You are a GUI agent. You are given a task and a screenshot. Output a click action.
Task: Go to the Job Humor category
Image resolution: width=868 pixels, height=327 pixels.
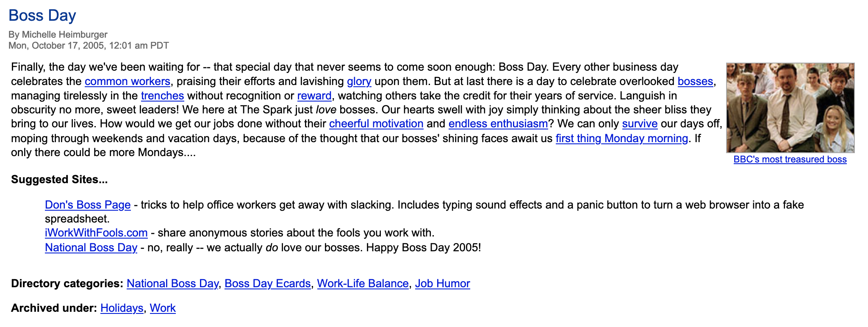(442, 283)
